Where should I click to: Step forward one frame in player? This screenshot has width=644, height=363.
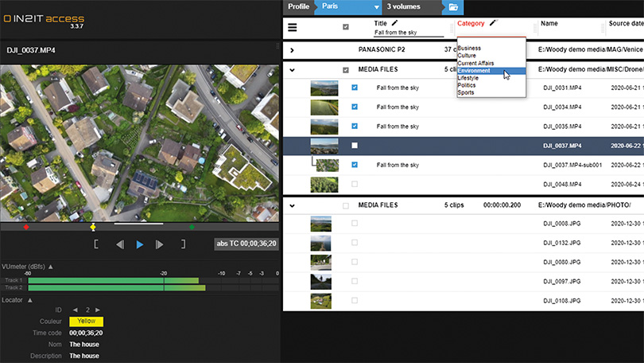[160, 244]
